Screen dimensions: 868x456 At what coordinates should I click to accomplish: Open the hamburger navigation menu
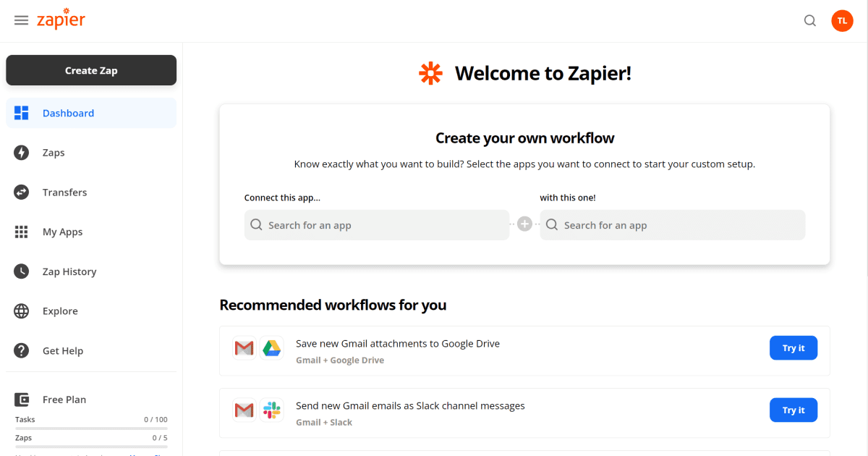coord(21,20)
